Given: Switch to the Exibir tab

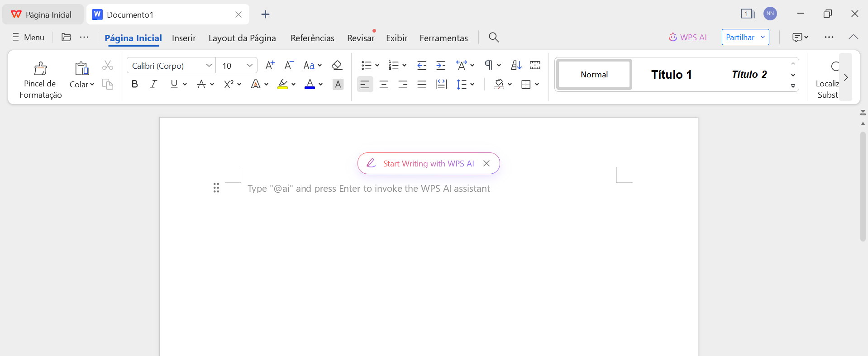Looking at the screenshot, I should click(x=397, y=38).
